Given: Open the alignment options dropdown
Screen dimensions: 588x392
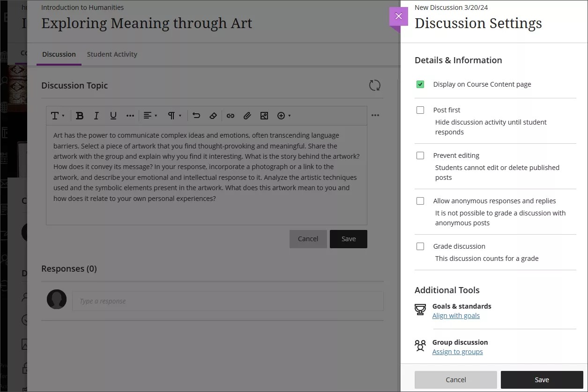Looking at the screenshot, I should click(150, 115).
